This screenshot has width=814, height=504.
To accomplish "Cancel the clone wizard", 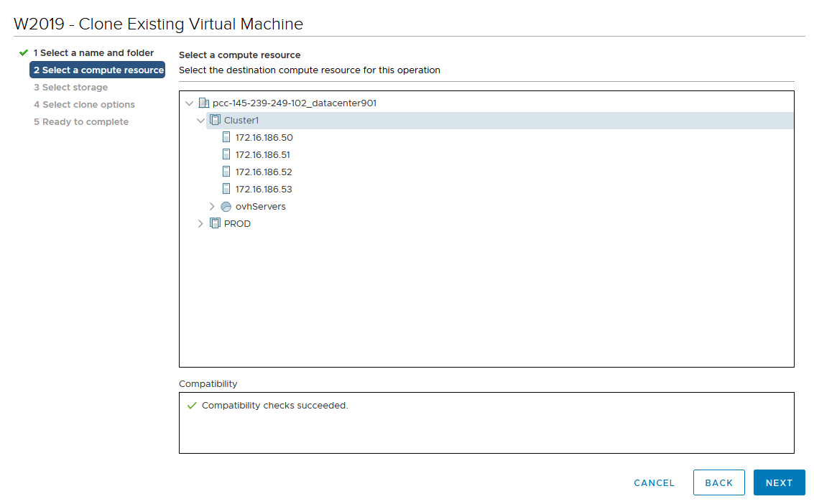I will point(654,483).
